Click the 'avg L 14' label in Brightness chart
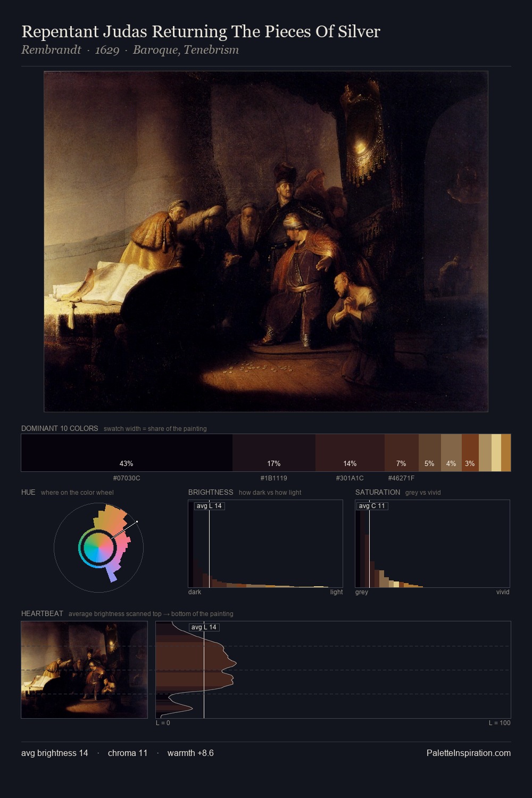Screen dimensions: 532x798 pos(209,506)
